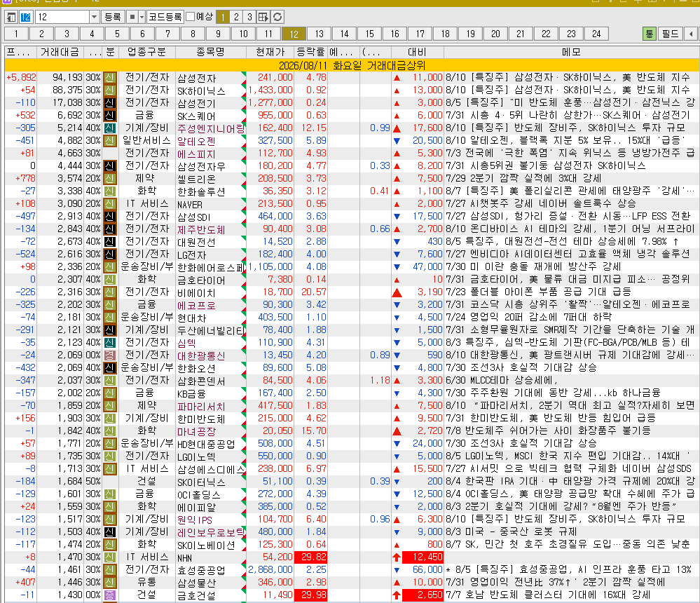Image resolution: width=700 pixels, height=603 pixels.
Task: Click the pink 경 badge in the 대한광통신 row
Action: (x=110, y=355)
